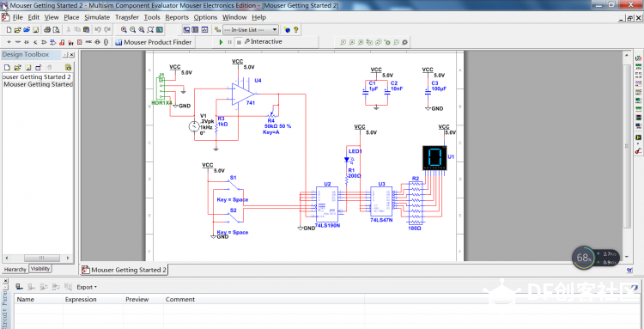This screenshot has height=329, width=644.
Task: Open probe settings gear icon
Action: [x=405, y=42]
